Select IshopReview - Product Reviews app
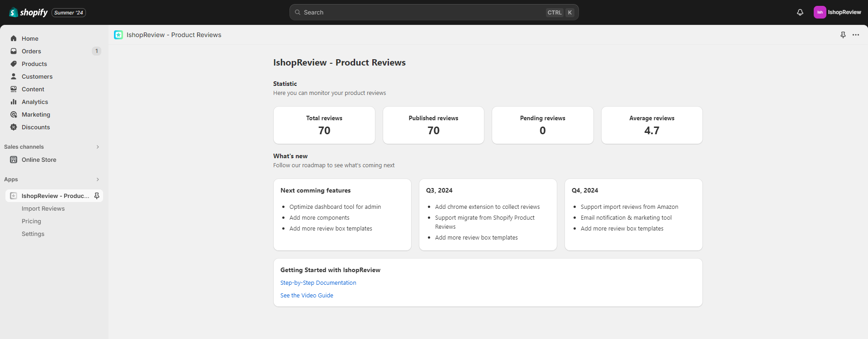The height and width of the screenshot is (339, 868). click(55, 196)
